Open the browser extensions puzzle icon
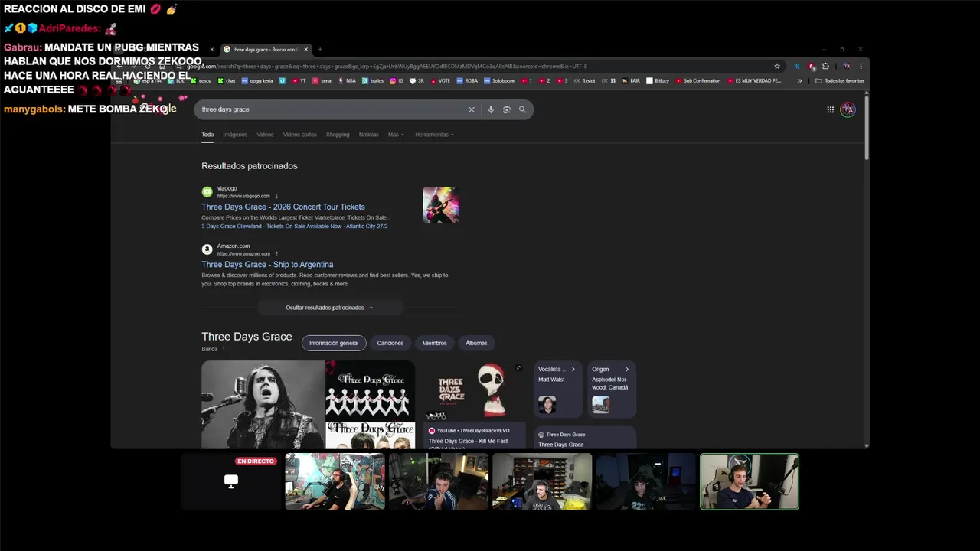The height and width of the screenshot is (551, 980). pos(825,67)
